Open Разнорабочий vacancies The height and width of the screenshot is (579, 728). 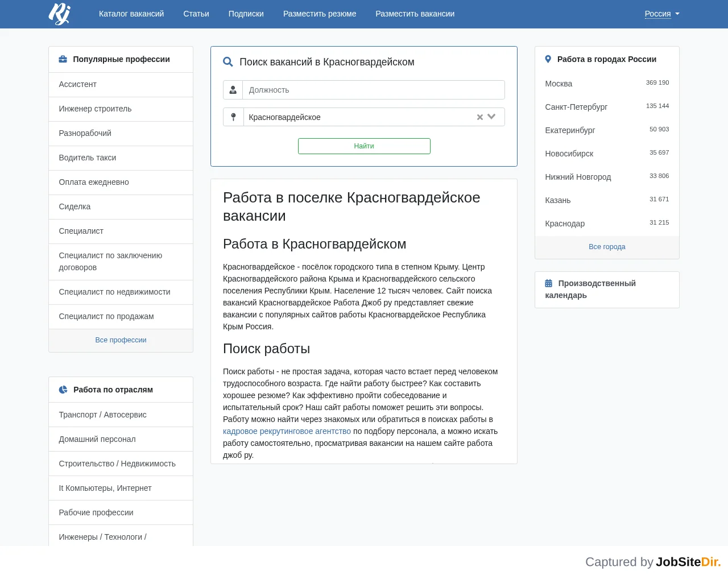(x=121, y=133)
